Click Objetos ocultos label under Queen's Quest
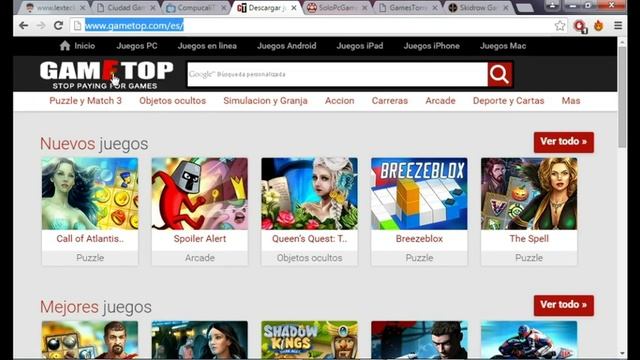Viewport: 640px width, 360px height. [x=309, y=258]
